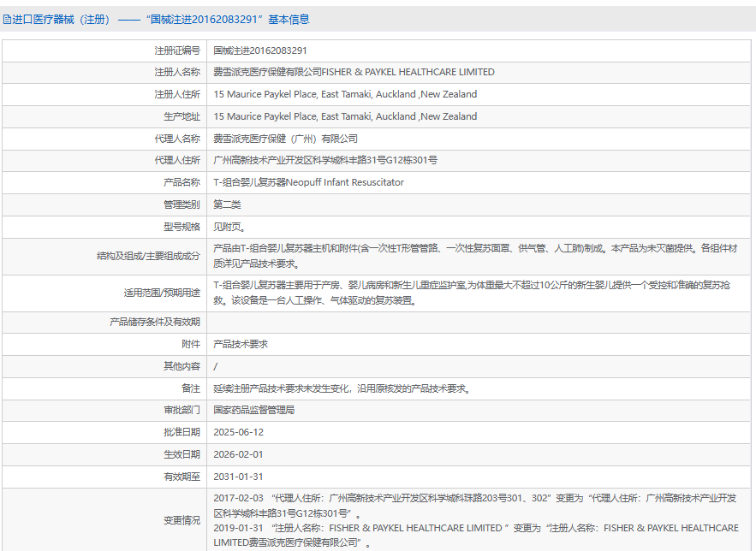The height and width of the screenshot is (551, 756).
Task: Click the 第二类 category value
Action: pyautogui.click(x=227, y=204)
